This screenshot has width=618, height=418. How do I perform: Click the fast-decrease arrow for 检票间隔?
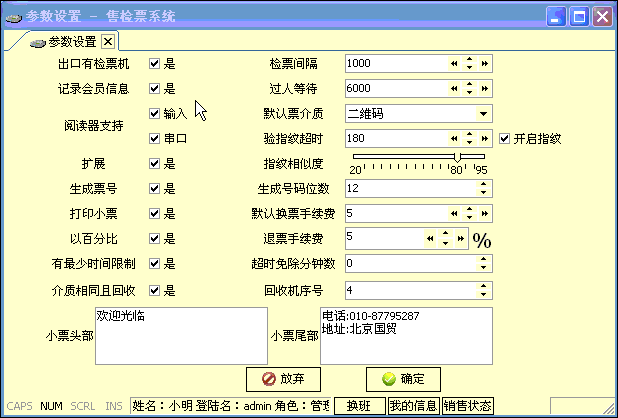[453, 63]
